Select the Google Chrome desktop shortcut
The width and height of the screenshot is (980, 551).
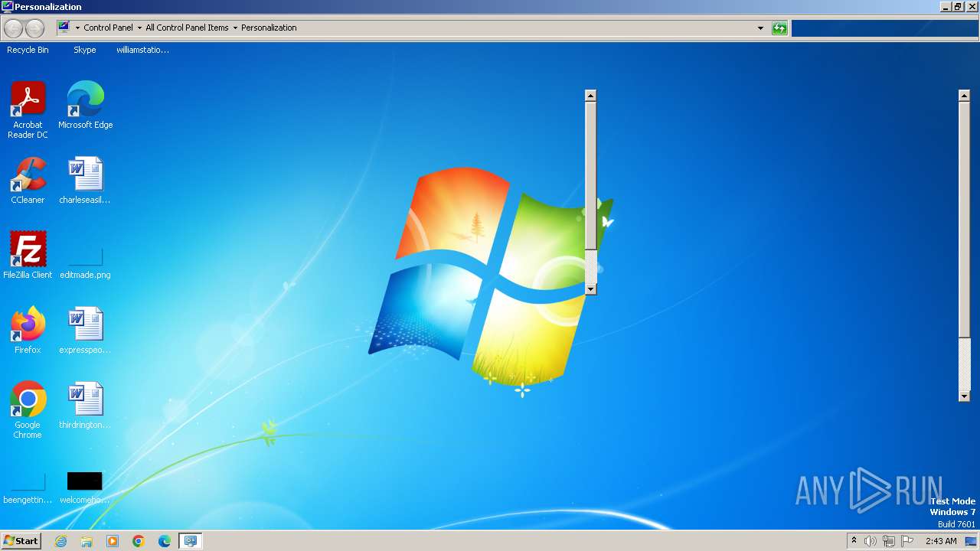[28, 410]
